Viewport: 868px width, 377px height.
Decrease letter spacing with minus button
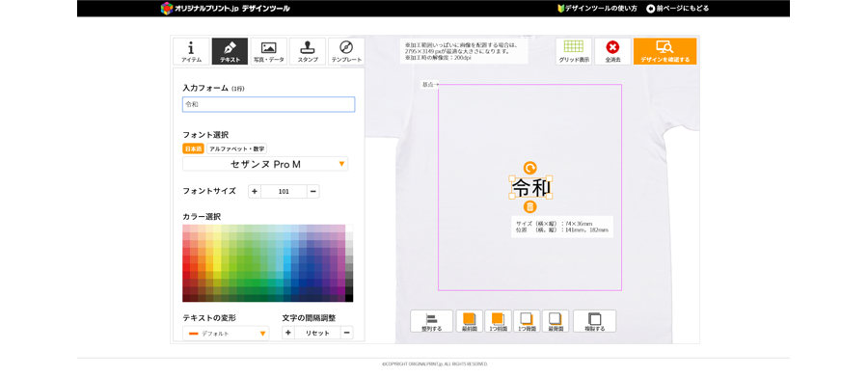coord(347,333)
